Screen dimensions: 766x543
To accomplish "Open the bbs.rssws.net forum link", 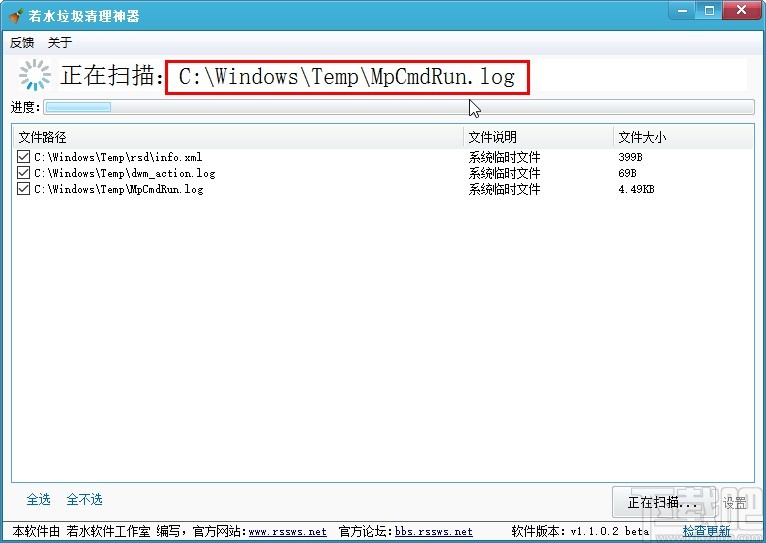I will [434, 531].
